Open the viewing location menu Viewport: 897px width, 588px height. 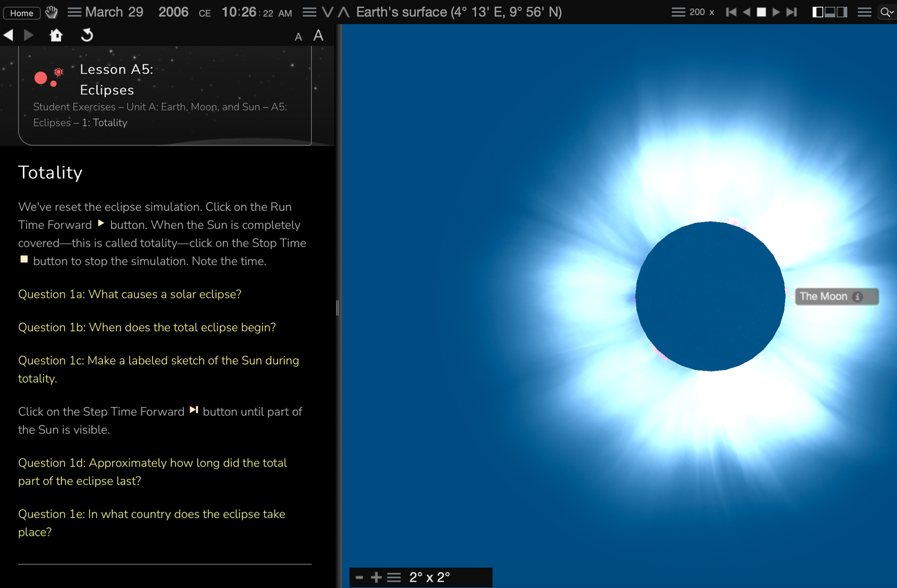tap(309, 12)
